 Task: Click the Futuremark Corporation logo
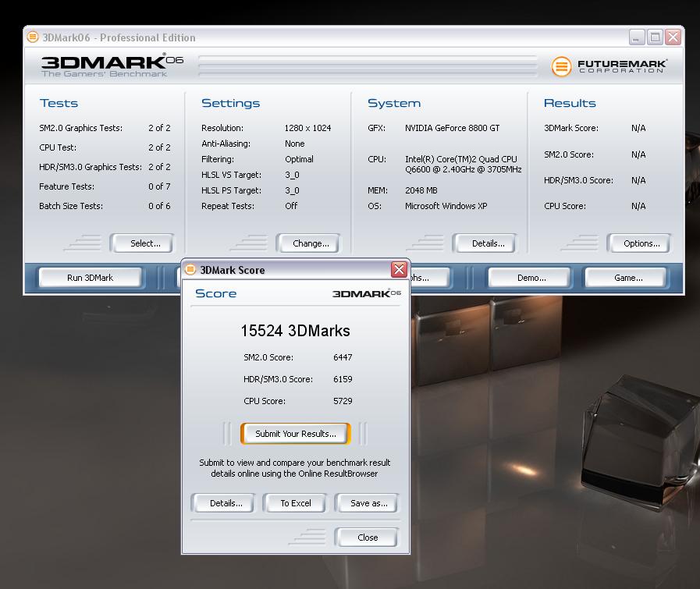coord(609,66)
